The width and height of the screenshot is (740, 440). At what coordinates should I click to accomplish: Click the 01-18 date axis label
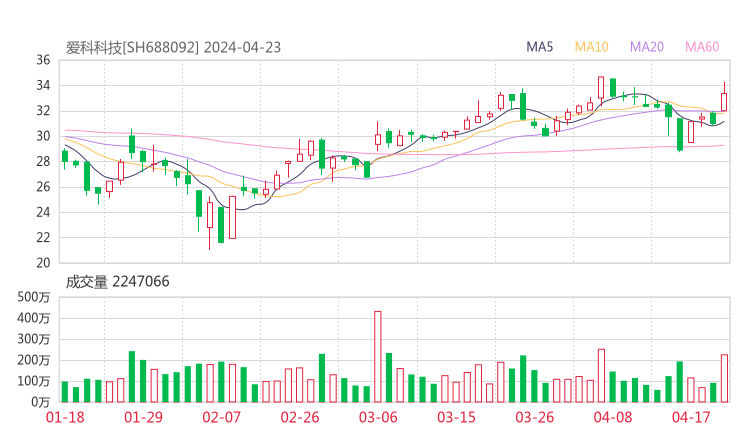coord(65,417)
